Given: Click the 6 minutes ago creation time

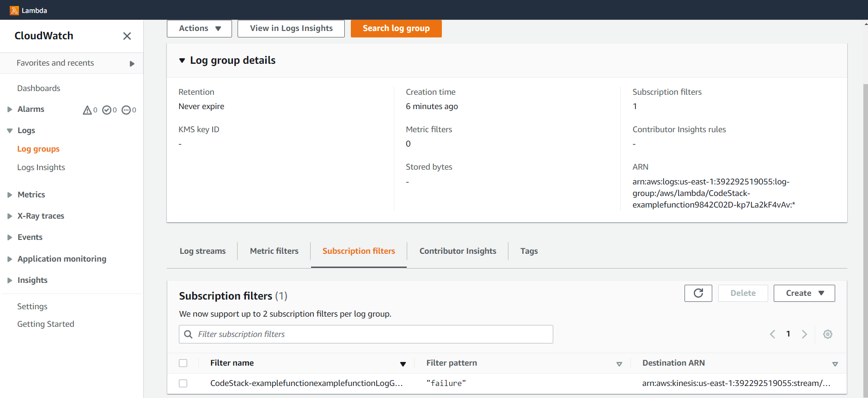Looking at the screenshot, I should point(432,106).
